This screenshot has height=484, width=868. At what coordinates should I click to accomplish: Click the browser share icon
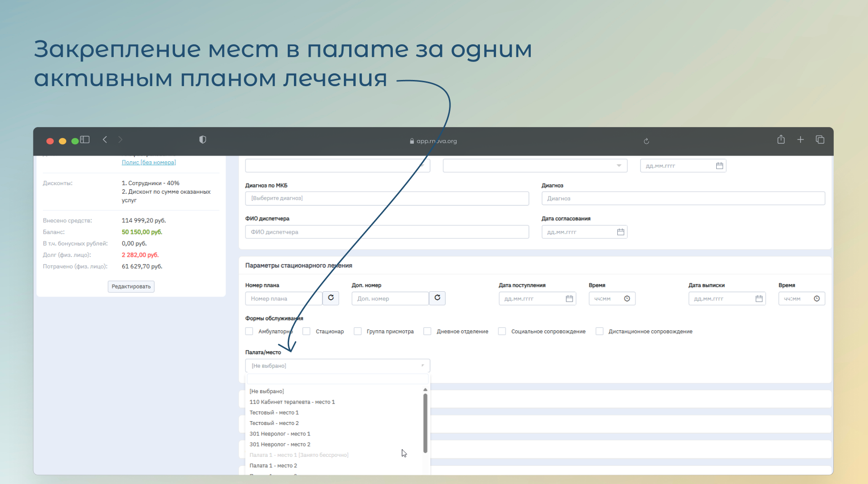pos(781,139)
